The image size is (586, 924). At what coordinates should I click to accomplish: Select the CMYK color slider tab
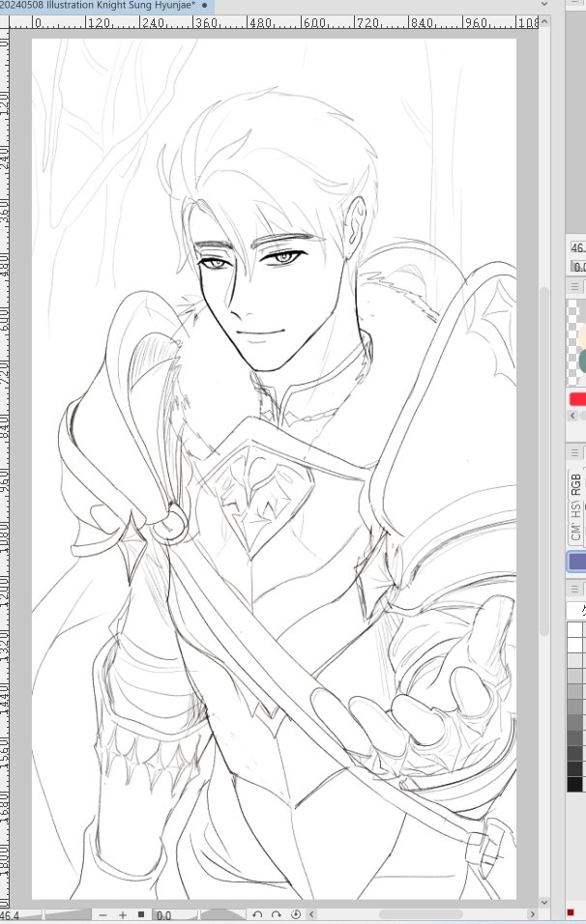pos(576,533)
